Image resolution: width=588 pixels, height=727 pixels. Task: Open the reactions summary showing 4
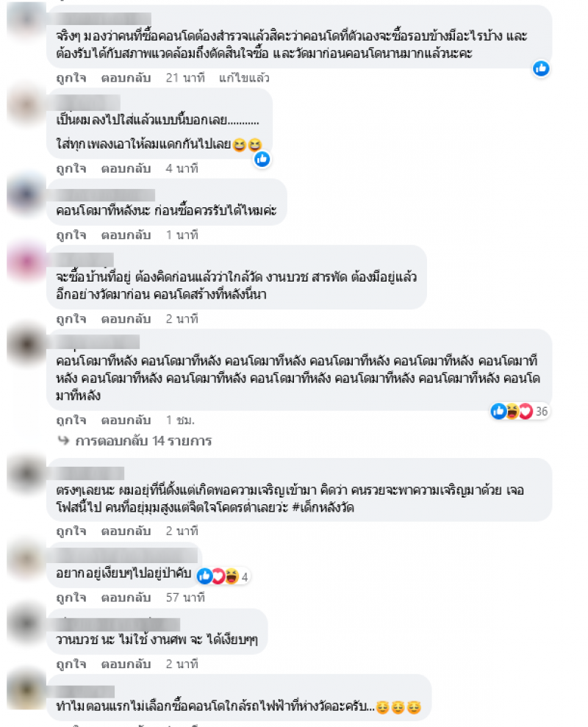(x=223, y=576)
